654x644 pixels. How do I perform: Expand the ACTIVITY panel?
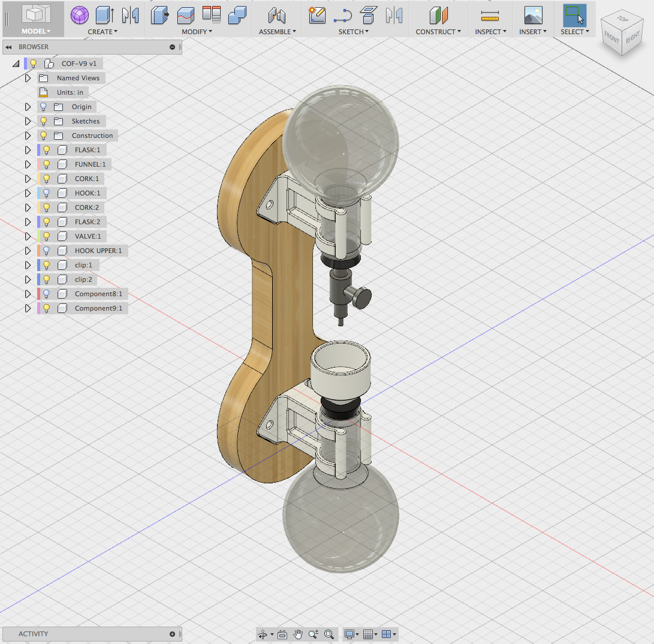[x=172, y=634]
